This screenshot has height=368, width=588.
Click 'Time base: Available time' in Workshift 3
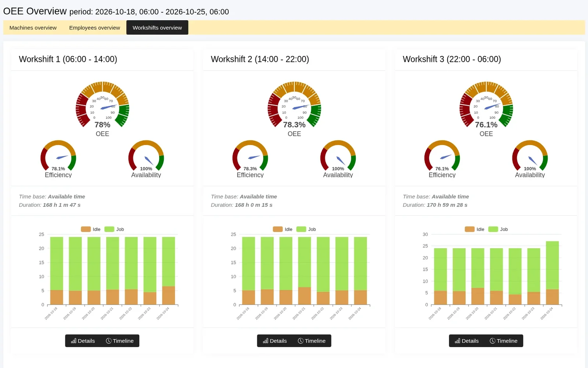pos(436,197)
